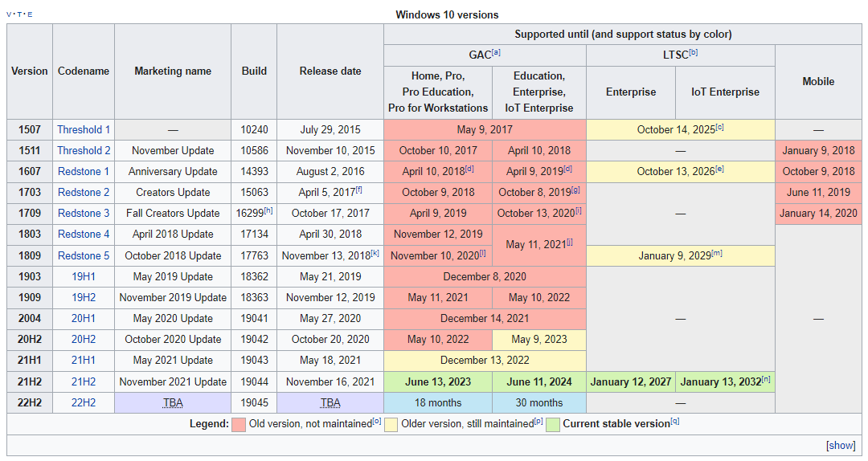Open footnote [q] in the legend

(x=675, y=422)
